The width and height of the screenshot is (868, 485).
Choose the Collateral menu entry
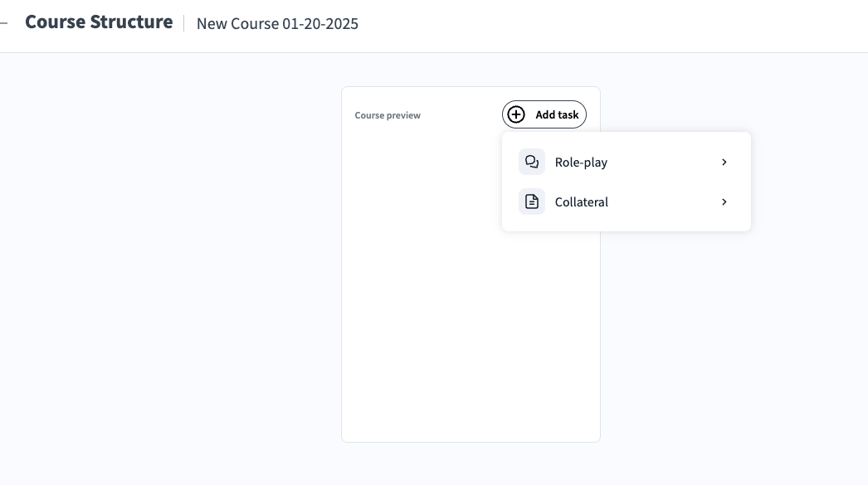click(581, 201)
